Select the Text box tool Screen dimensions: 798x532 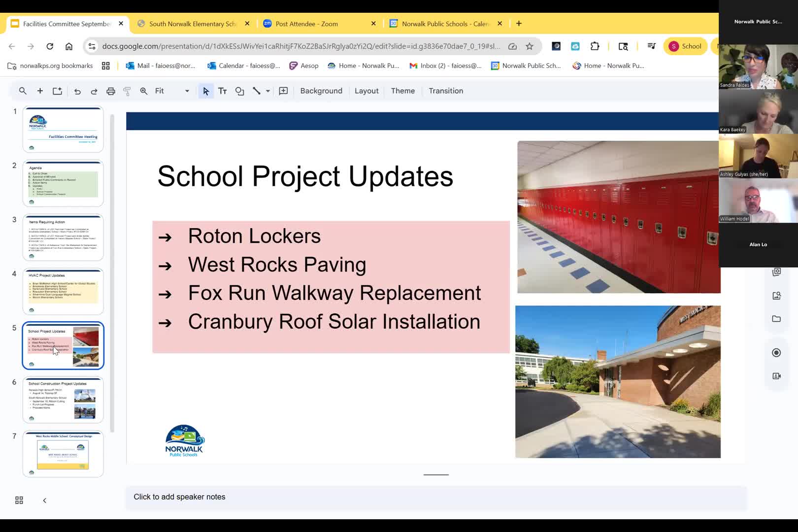pyautogui.click(x=222, y=91)
